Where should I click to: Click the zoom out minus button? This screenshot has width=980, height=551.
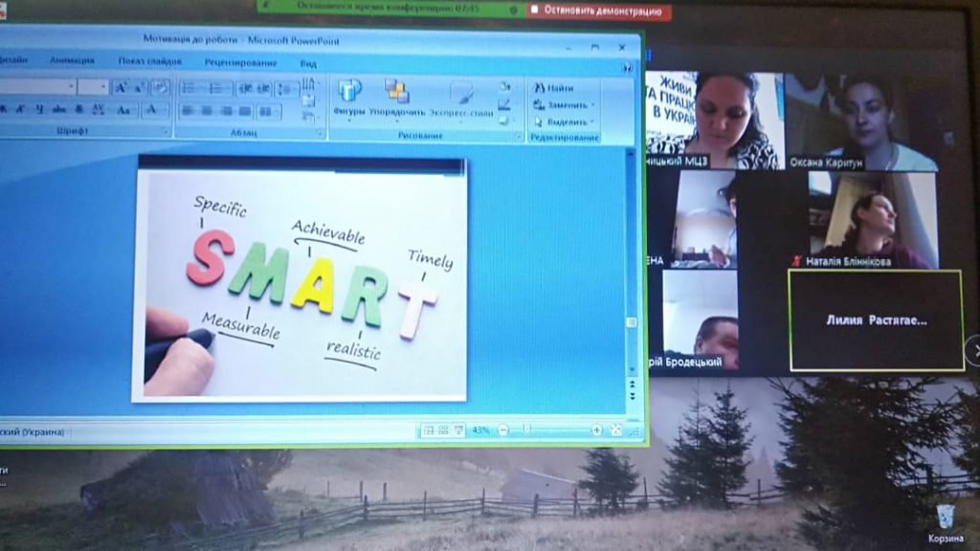[x=503, y=430]
